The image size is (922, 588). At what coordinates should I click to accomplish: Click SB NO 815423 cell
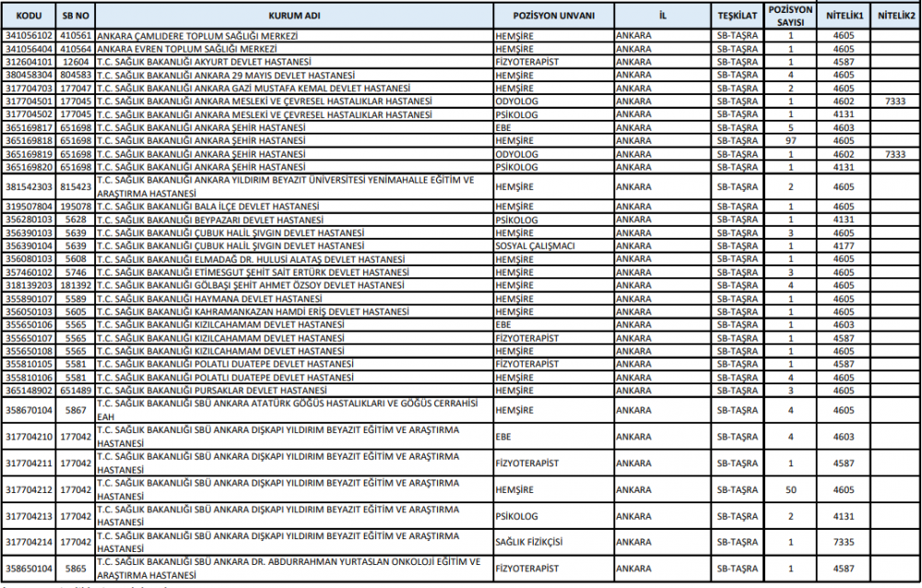coord(76,187)
